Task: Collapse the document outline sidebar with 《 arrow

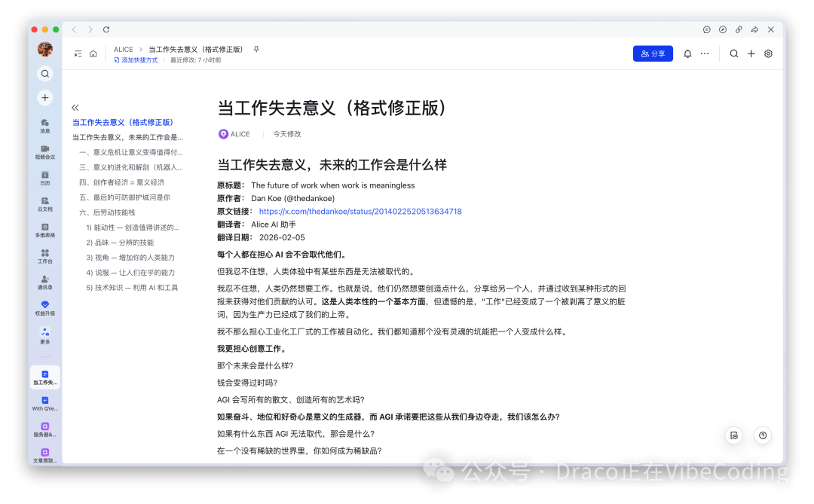Action: [x=75, y=108]
